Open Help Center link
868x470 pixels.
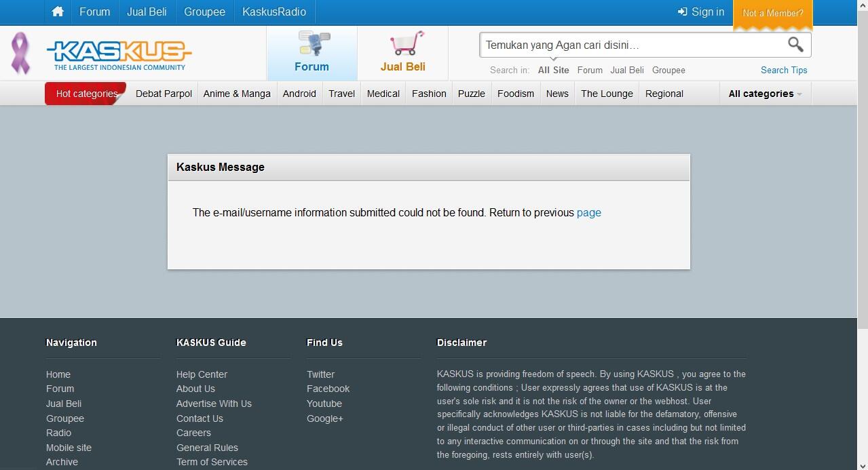pyautogui.click(x=202, y=374)
